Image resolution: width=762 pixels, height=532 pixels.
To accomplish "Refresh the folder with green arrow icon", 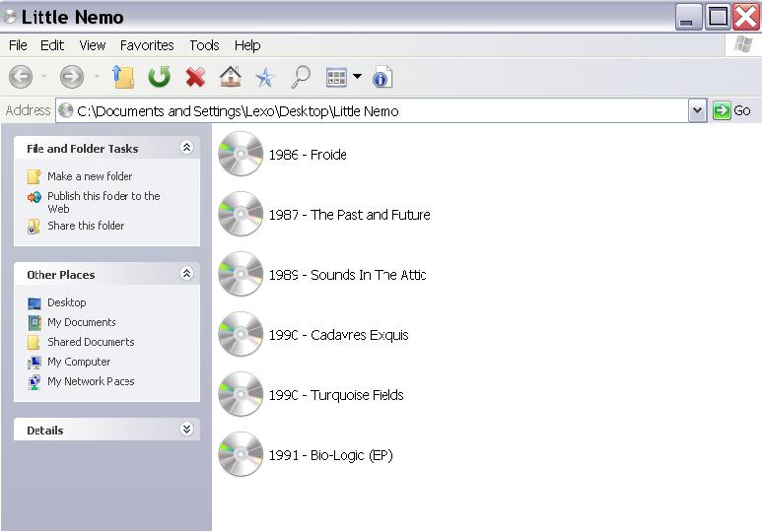I will click(159, 77).
